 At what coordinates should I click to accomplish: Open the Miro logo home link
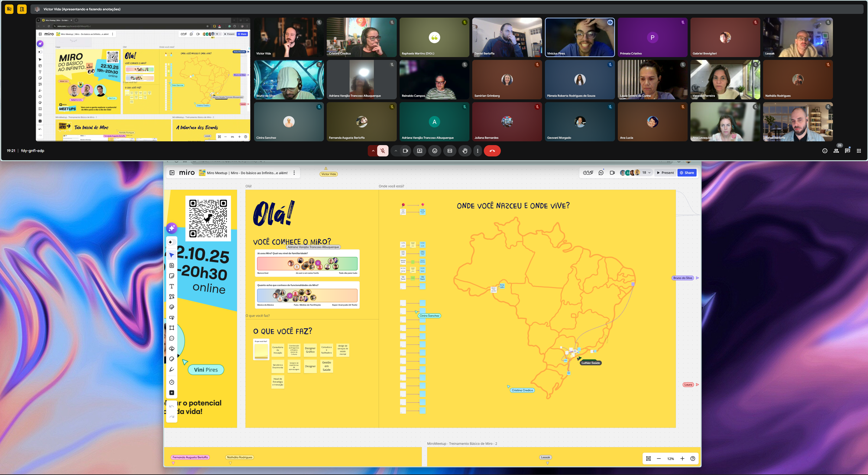tap(187, 173)
